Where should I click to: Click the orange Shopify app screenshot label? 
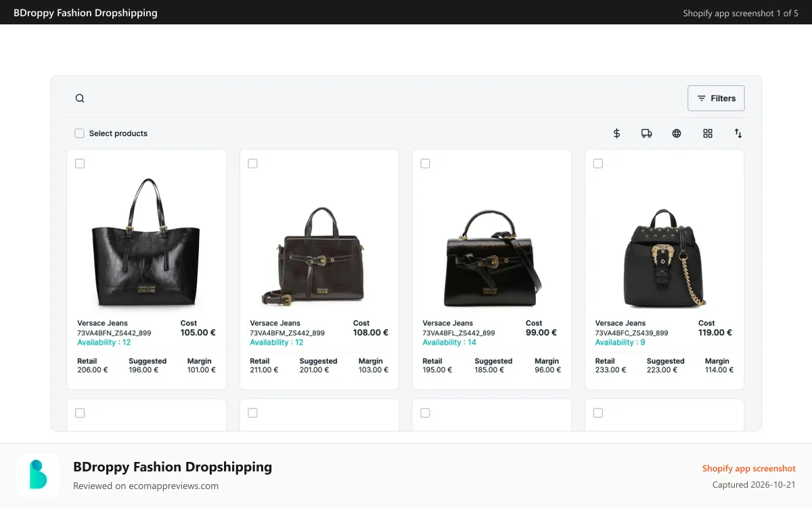click(x=749, y=469)
